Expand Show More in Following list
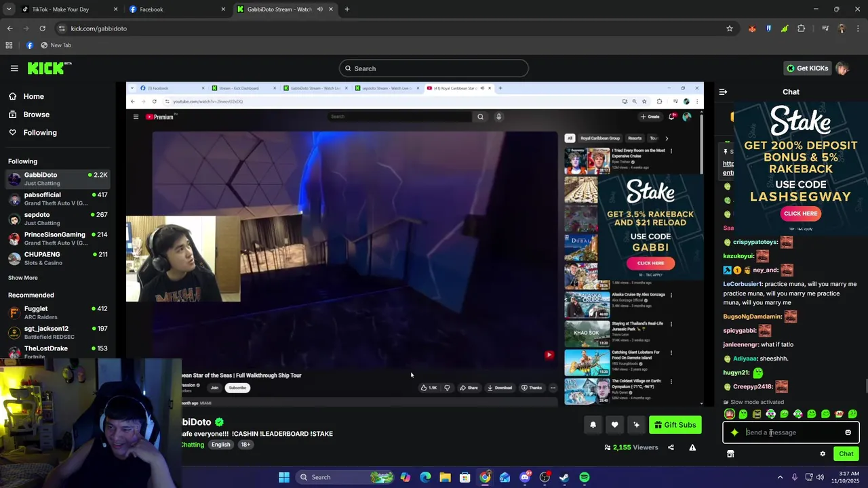The image size is (868, 488). 23,278
